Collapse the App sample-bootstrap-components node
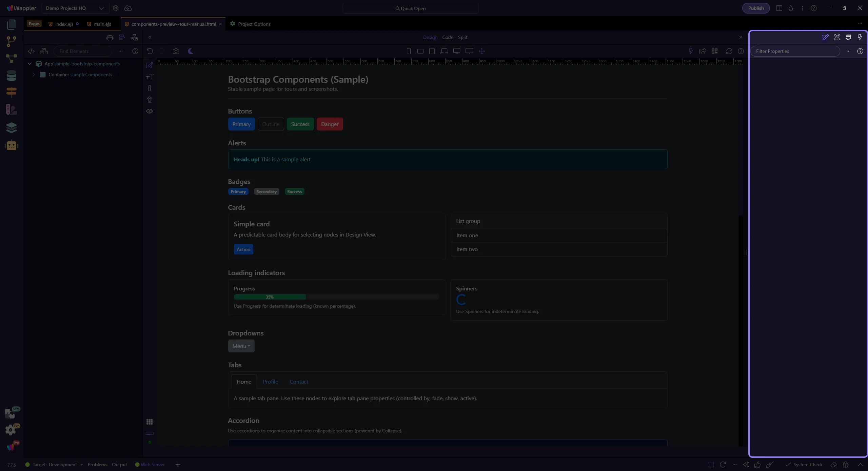 tap(30, 64)
